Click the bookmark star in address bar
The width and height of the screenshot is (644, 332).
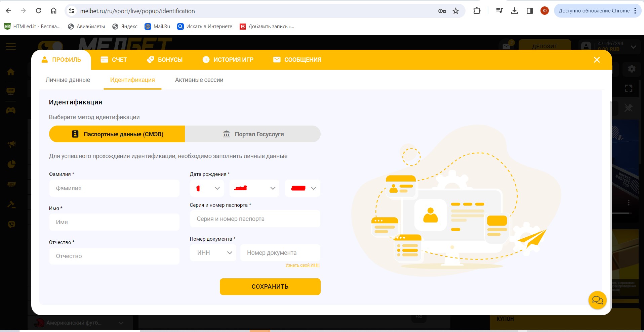(x=455, y=11)
